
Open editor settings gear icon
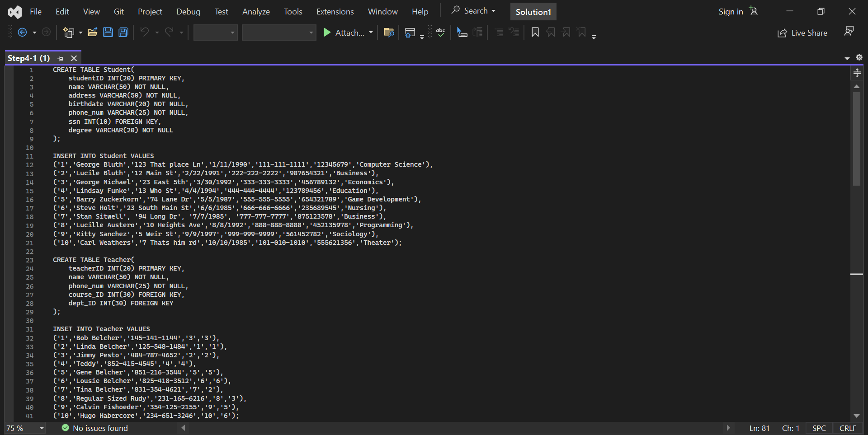tap(859, 57)
